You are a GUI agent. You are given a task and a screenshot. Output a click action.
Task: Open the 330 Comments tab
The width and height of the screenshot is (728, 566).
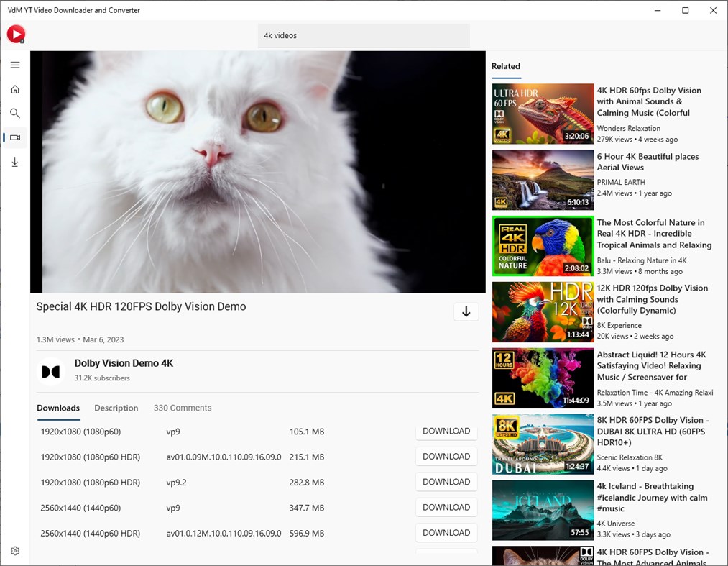click(182, 408)
